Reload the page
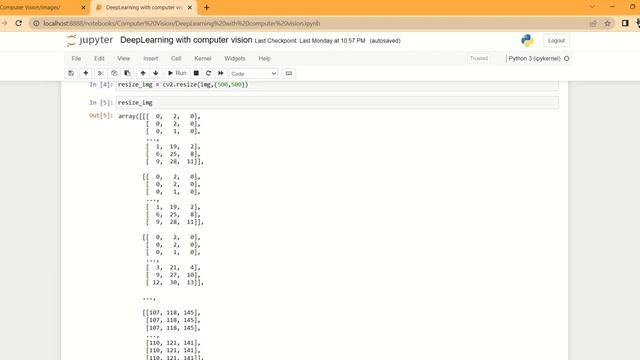 tap(19, 23)
